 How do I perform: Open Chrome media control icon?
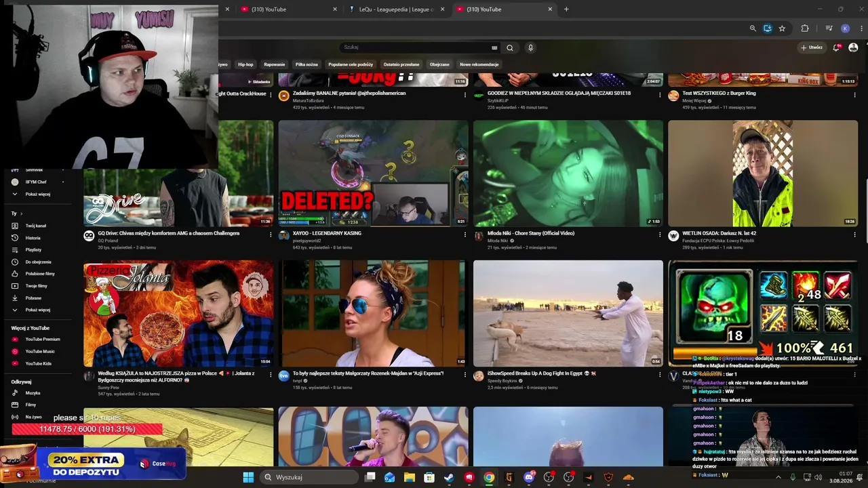point(829,28)
